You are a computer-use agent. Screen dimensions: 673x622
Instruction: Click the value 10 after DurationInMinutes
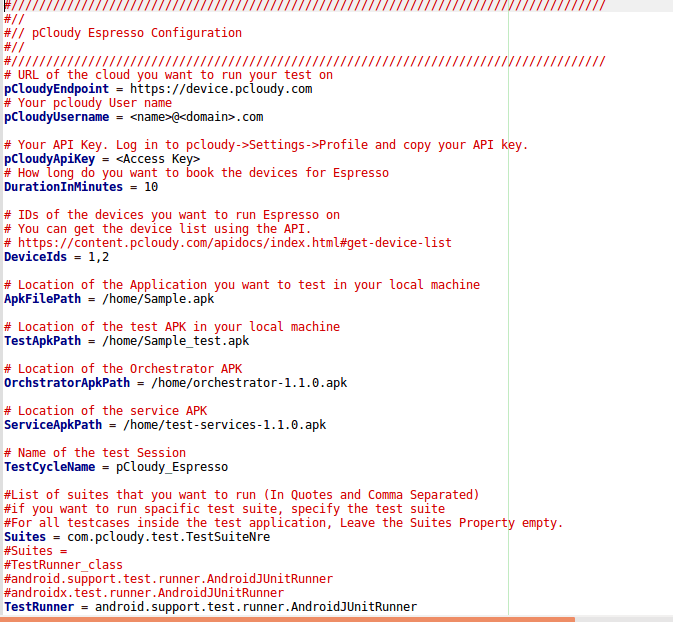click(x=151, y=187)
